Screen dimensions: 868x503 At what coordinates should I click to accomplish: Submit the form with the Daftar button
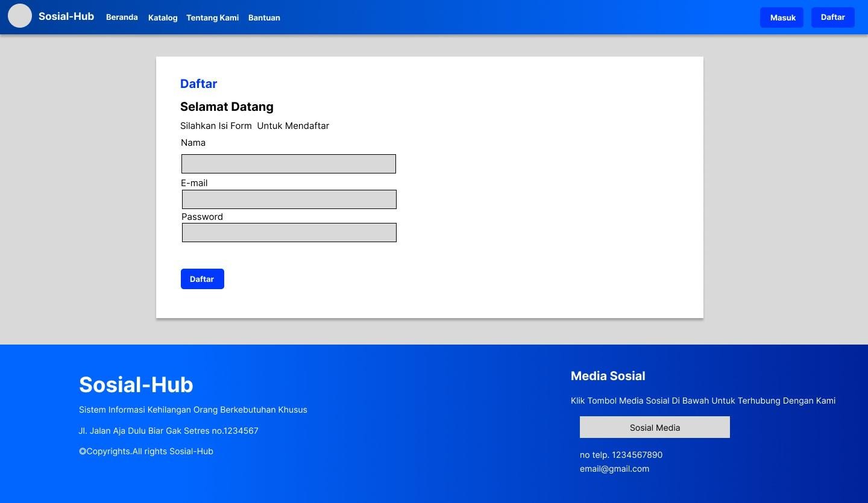click(x=202, y=279)
